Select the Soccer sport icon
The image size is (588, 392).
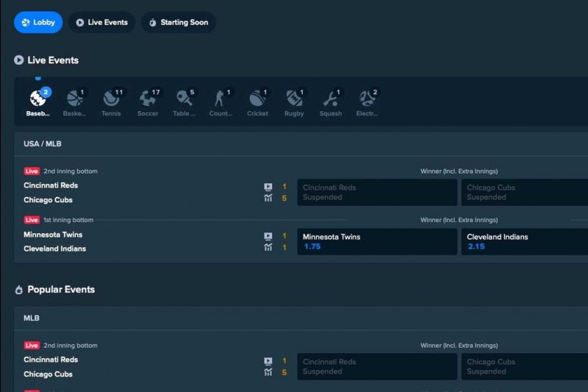pos(148,103)
